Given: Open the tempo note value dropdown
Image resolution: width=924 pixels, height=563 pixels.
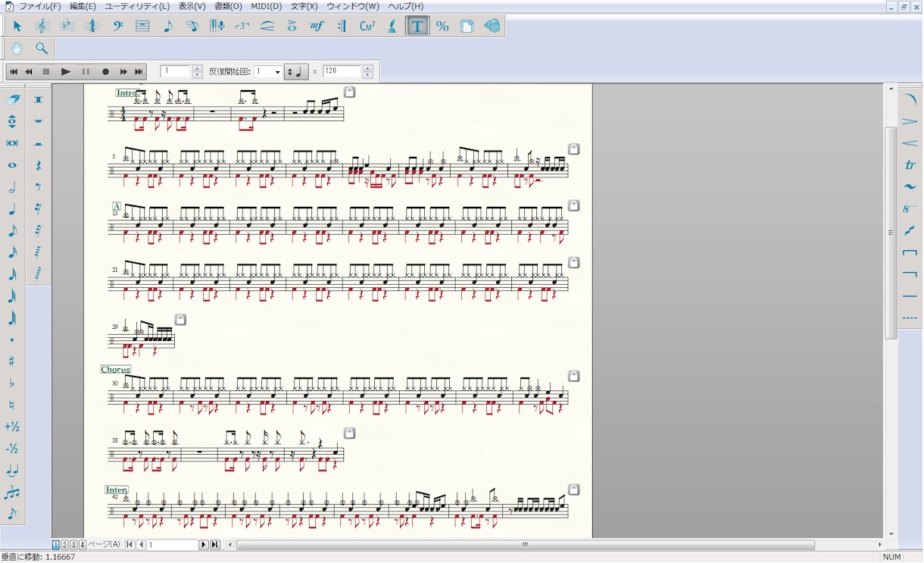Looking at the screenshot, I should [296, 72].
